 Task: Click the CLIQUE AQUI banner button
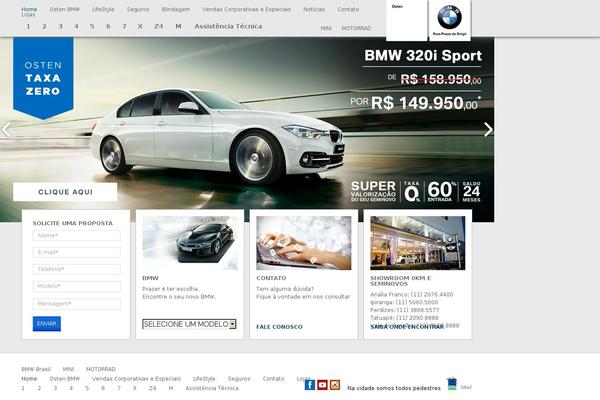click(65, 192)
